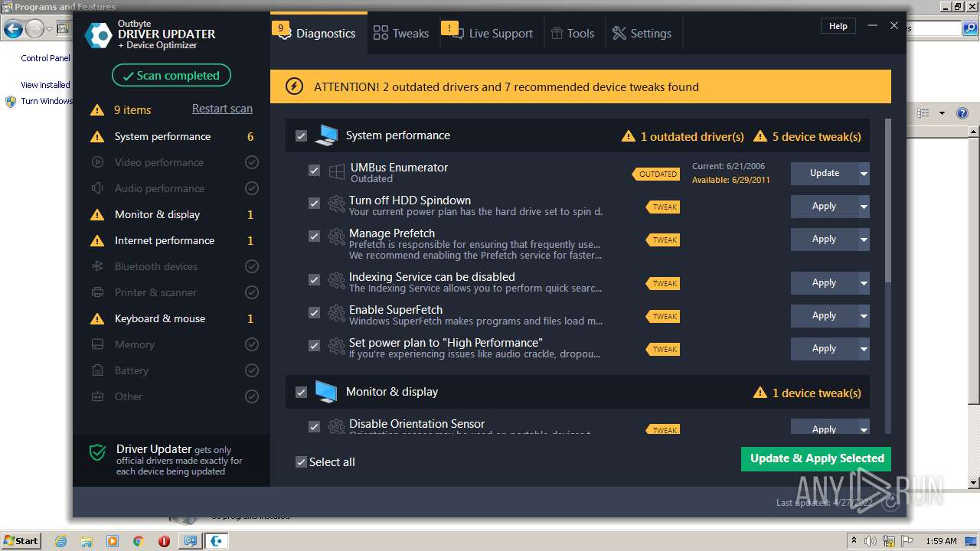The height and width of the screenshot is (551, 980).
Task: Click the gear icon beside Turn off HDD Spindown
Action: click(x=336, y=205)
